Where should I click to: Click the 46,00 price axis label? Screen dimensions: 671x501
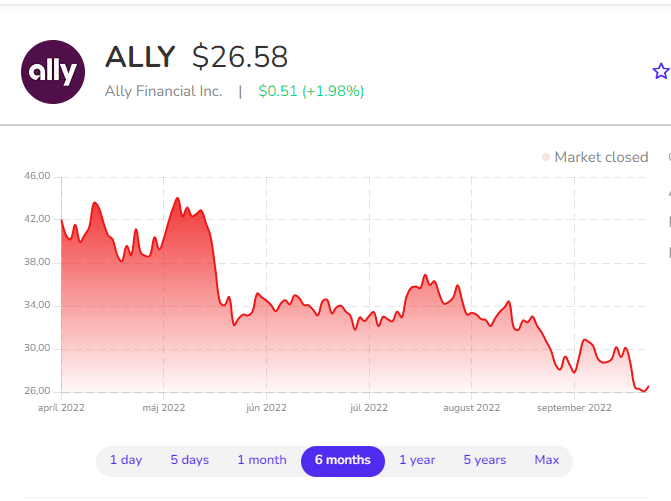(36, 176)
